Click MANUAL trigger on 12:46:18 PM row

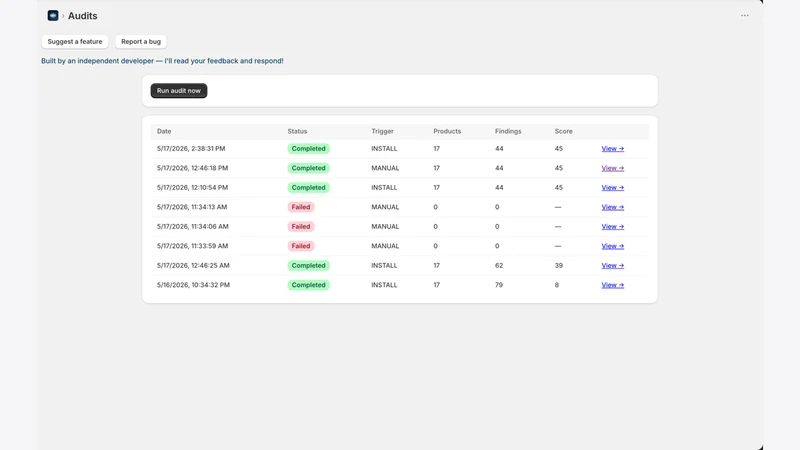385,168
